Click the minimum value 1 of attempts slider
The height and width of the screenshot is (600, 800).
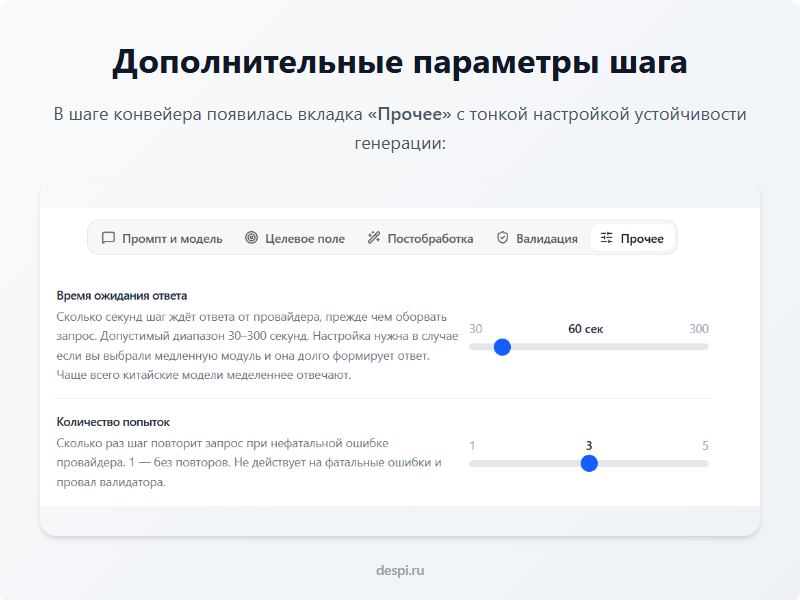(x=472, y=445)
